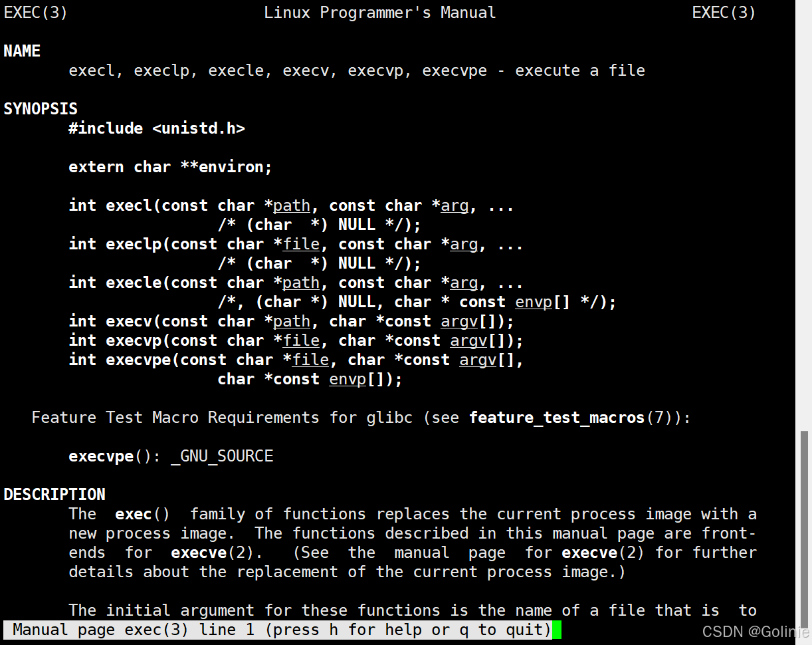Click the #include <unistd.h> line

157,128
